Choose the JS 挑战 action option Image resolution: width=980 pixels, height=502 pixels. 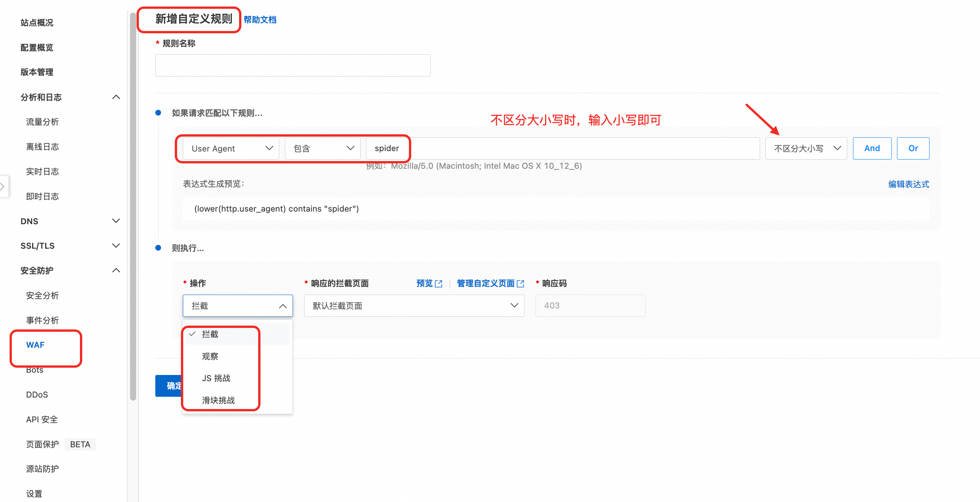point(216,378)
